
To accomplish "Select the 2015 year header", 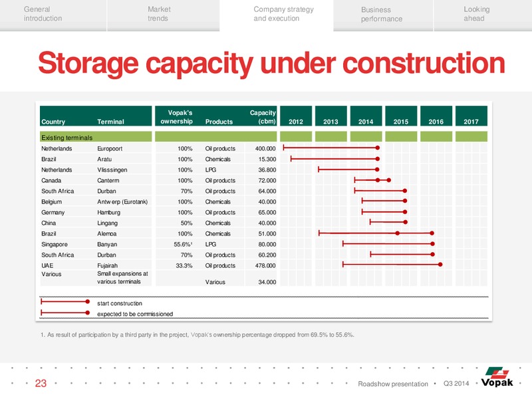I will point(401,116).
